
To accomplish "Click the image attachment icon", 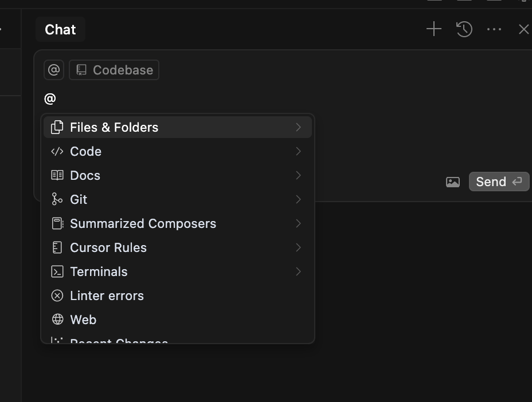I will [453, 182].
